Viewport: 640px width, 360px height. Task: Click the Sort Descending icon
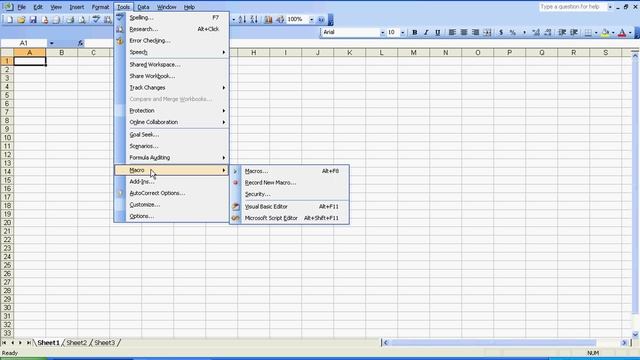254,19
